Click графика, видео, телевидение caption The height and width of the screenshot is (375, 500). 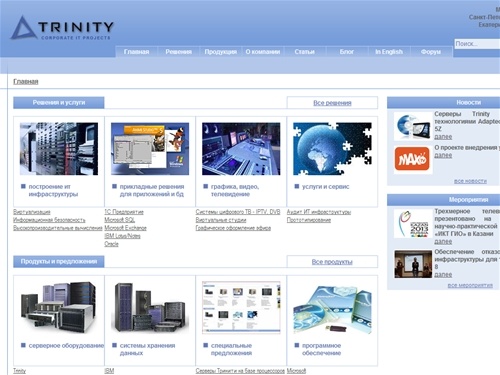tap(235, 190)
